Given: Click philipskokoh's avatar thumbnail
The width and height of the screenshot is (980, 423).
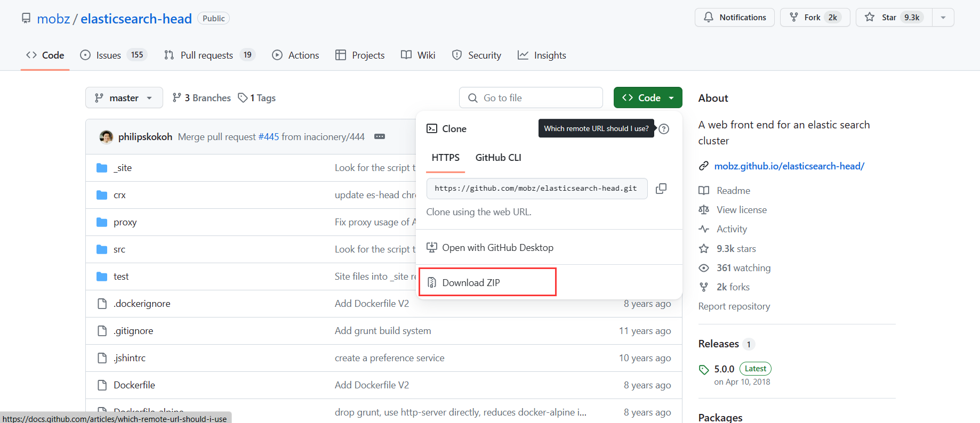Looking at the screenshot, I should click(106, 137).
